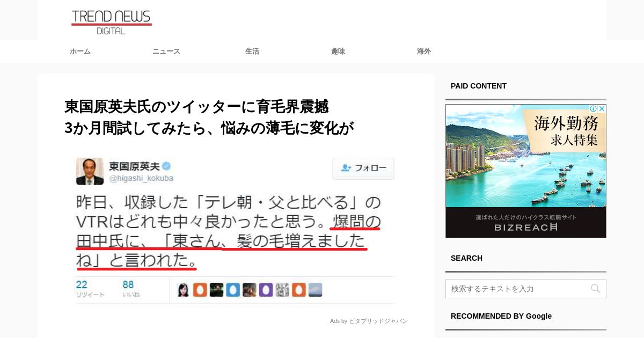
Task: Click the purple egg liker avatar
Action: [266, 290]
